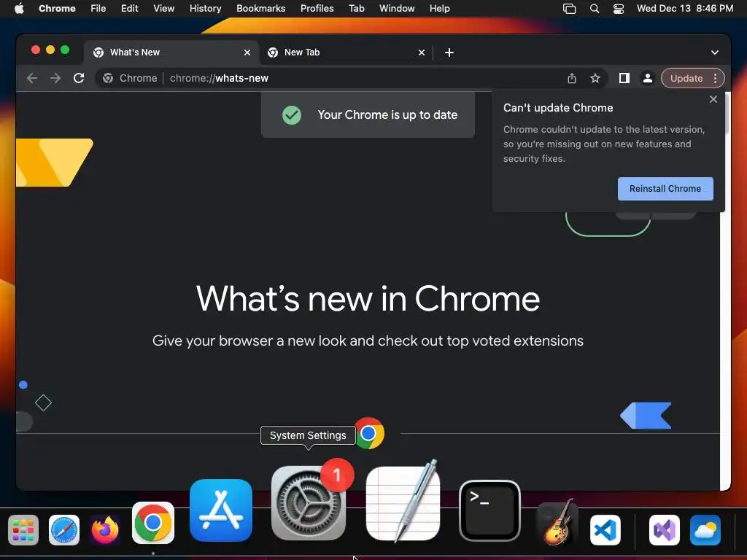Viewport: 747px width, 560px height.
Task: Reload the What's New page
Action: [79, 78]
